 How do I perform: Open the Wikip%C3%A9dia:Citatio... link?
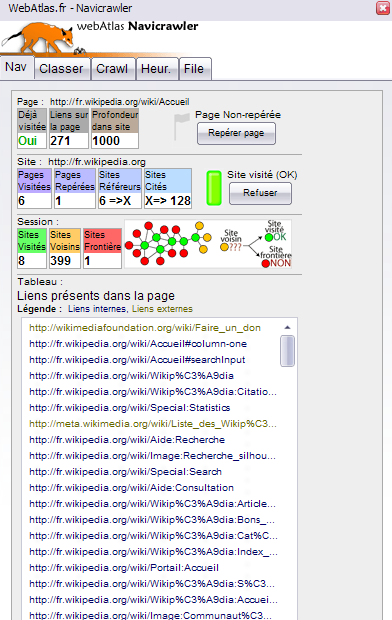[153, 391]
